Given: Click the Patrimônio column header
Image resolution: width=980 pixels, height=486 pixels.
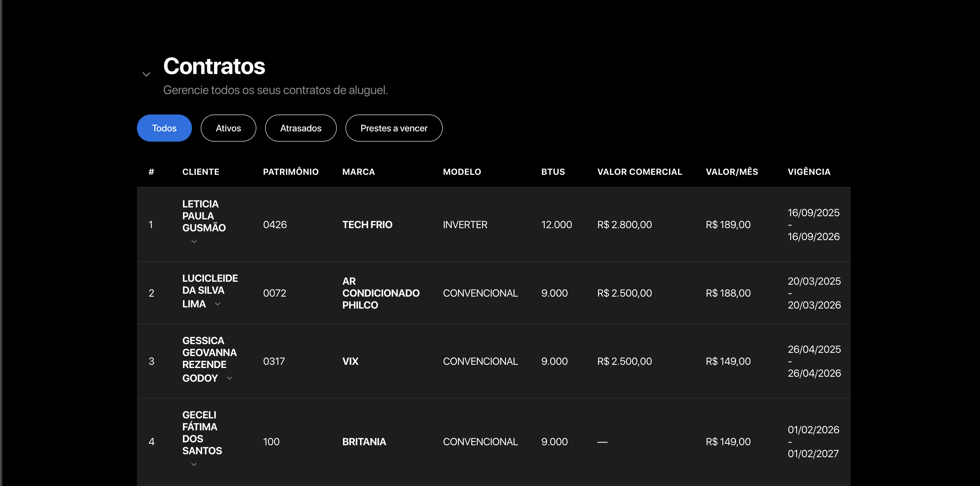Looking at the screenshot, I should (x=291, y=172).
